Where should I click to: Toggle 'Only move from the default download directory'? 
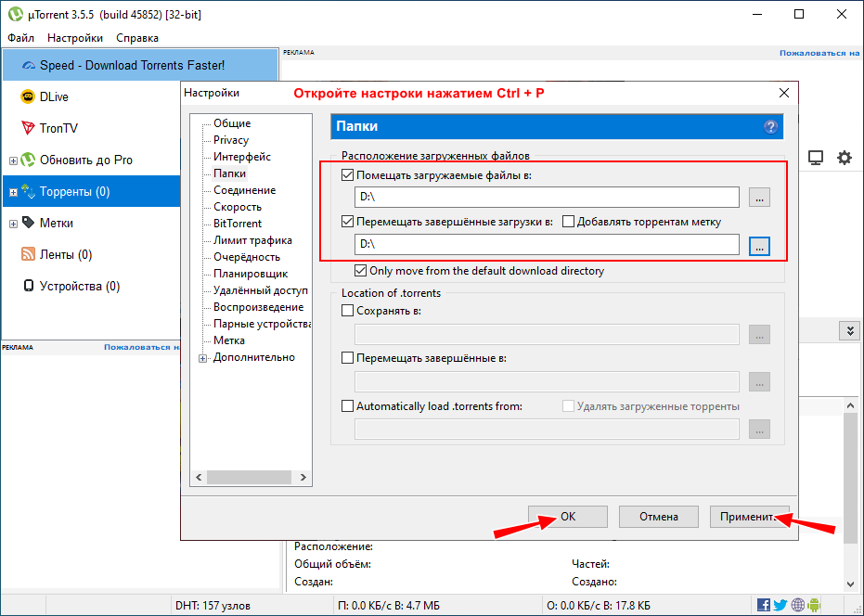tap(361, 271)
